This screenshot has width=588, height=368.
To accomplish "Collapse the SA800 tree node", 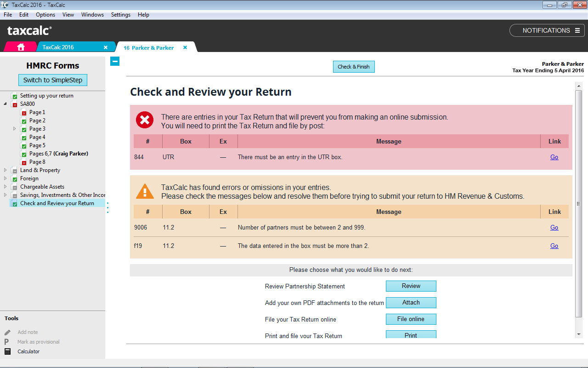I will coord(6,104).
